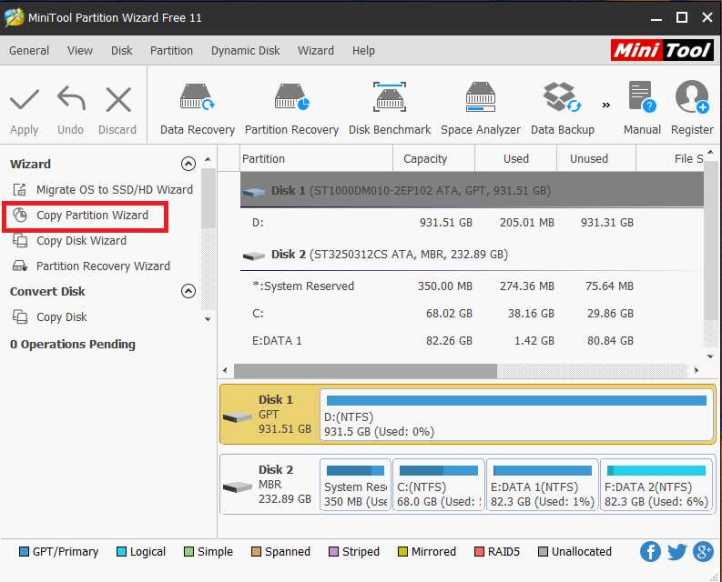722x582 pixels.
Task: Open the Data Recovery tool
Action: click(197, 109)
